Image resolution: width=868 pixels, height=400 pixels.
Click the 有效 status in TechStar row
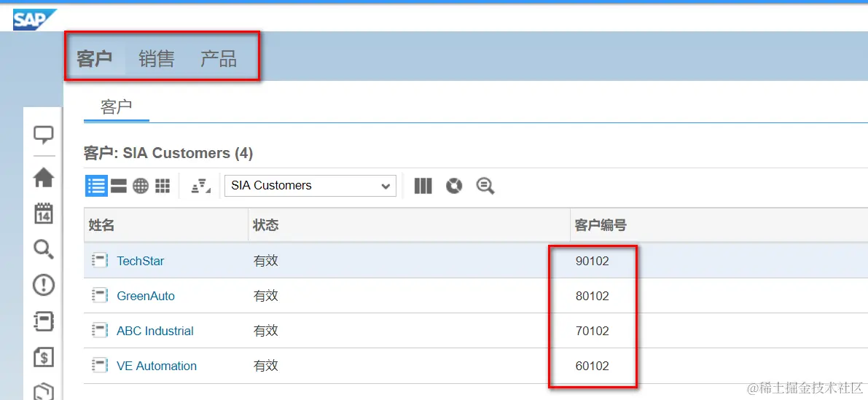(x=266, y=261)
